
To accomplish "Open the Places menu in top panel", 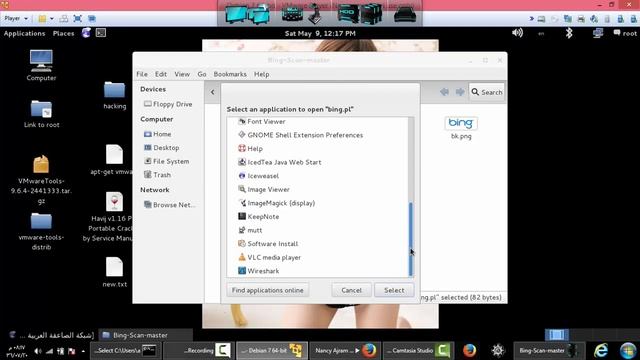I will coord(64,33).
